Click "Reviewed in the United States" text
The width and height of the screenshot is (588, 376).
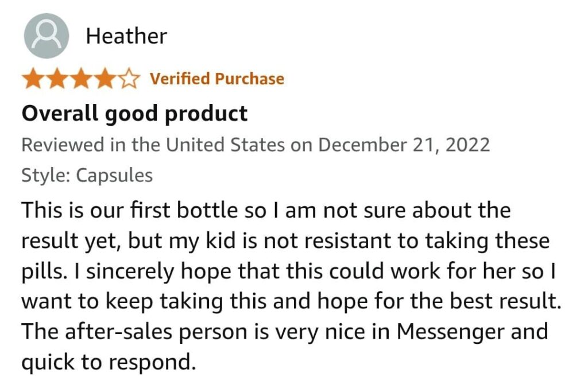(x=153, y=144)
